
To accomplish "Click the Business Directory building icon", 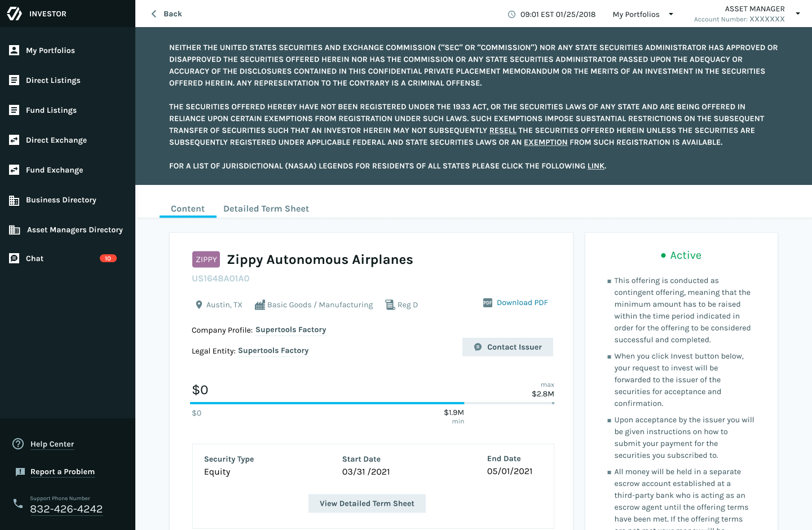I will [14, 200].
